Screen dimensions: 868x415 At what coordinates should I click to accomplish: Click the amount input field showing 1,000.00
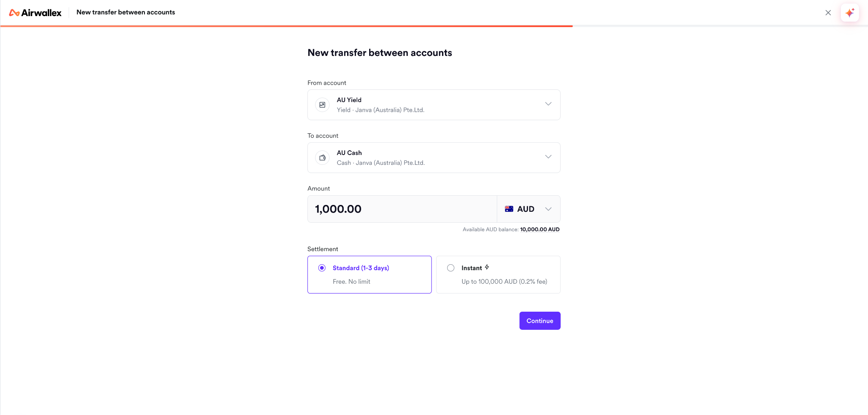[402, 209]
